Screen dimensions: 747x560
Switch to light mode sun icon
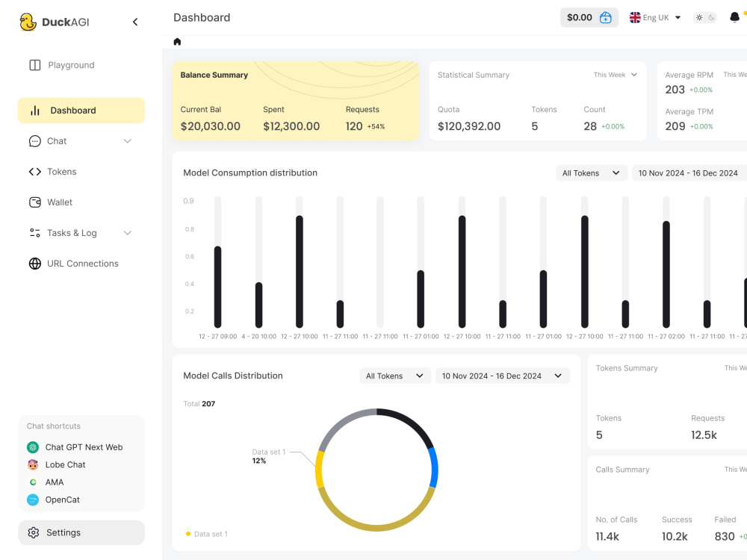(699, 18)
